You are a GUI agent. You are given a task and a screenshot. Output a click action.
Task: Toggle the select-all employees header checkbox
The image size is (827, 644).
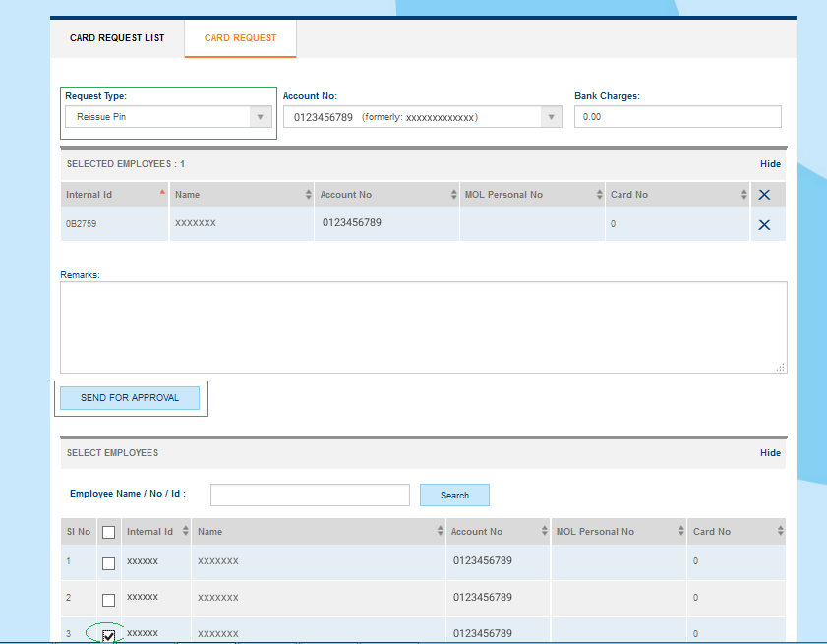[108, 532]
